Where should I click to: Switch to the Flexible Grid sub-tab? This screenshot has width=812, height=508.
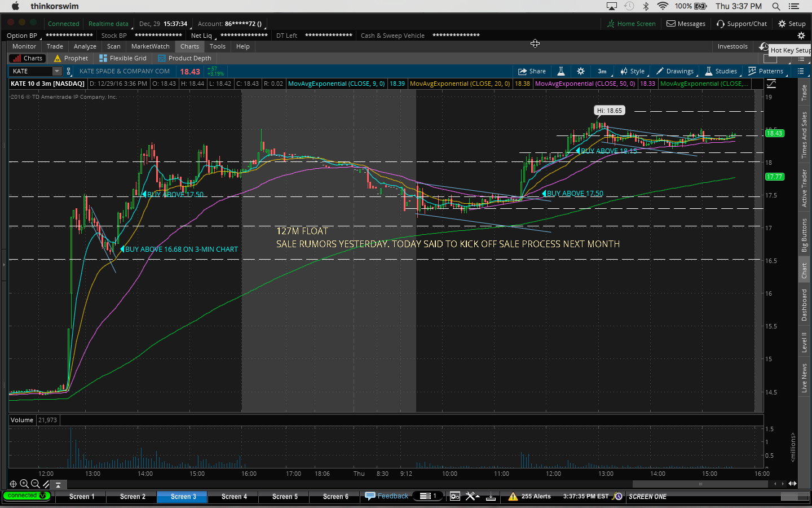coord(123,58)
